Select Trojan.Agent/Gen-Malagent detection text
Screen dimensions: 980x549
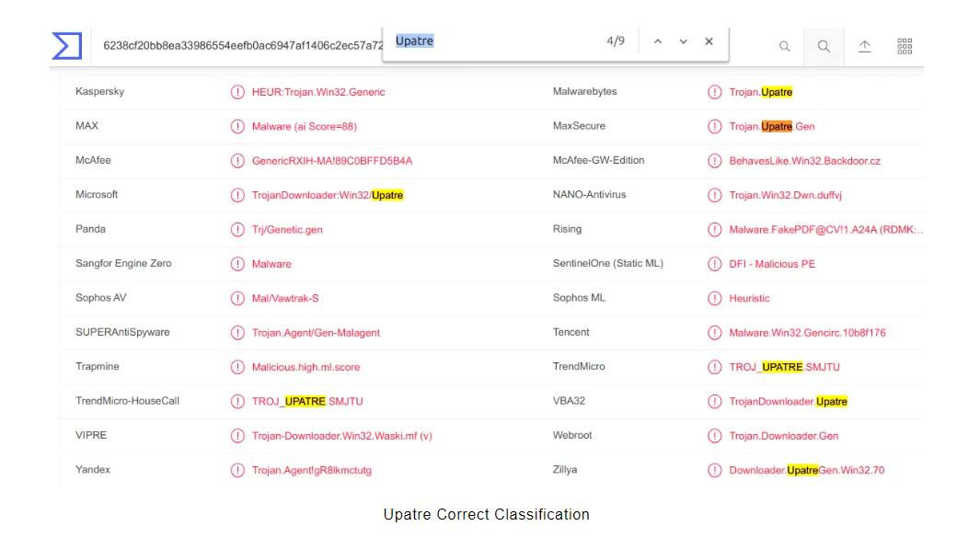[x=316, y=332]
